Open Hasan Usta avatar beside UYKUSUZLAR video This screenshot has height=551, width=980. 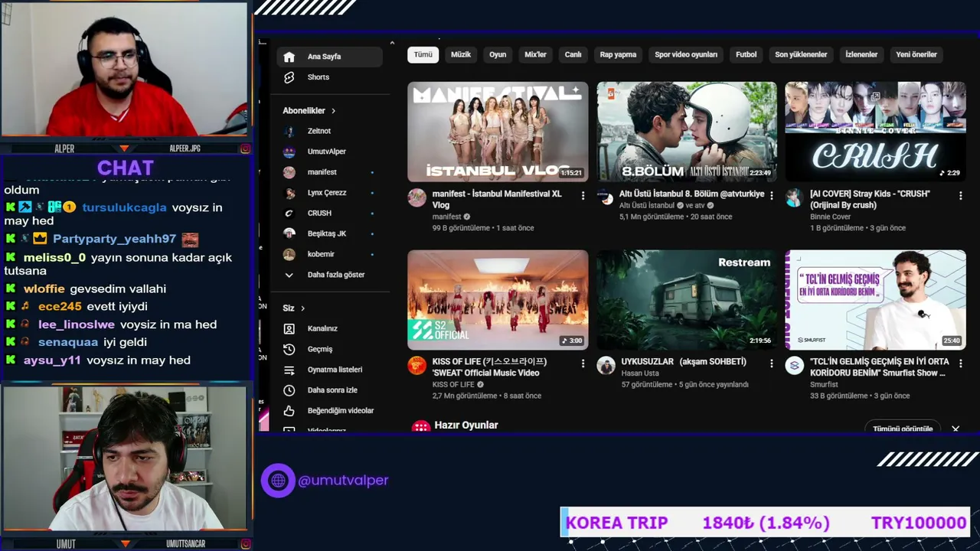[x=606, y=365]
